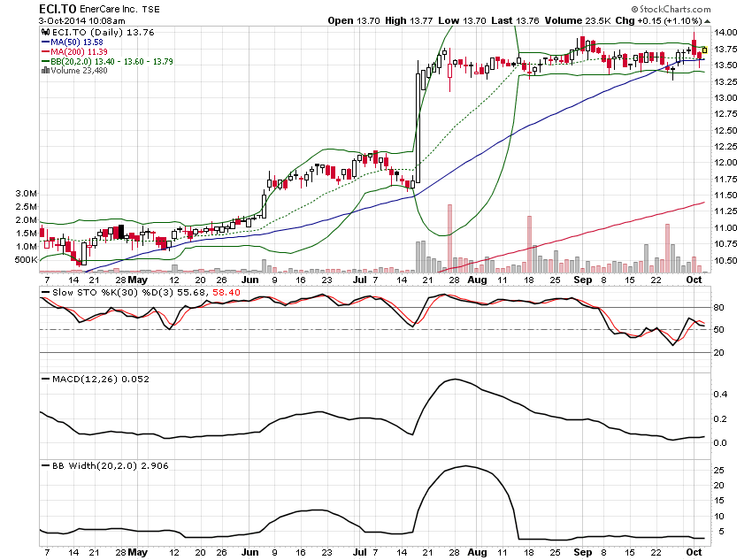Click the 1.5M volume axis label

coord(26,234)
